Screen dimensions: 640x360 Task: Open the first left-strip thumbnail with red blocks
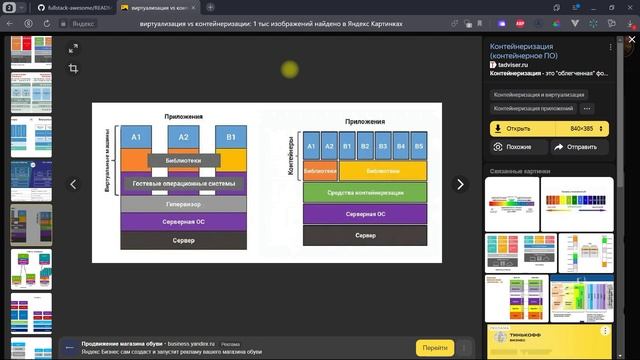click(31, 52)
